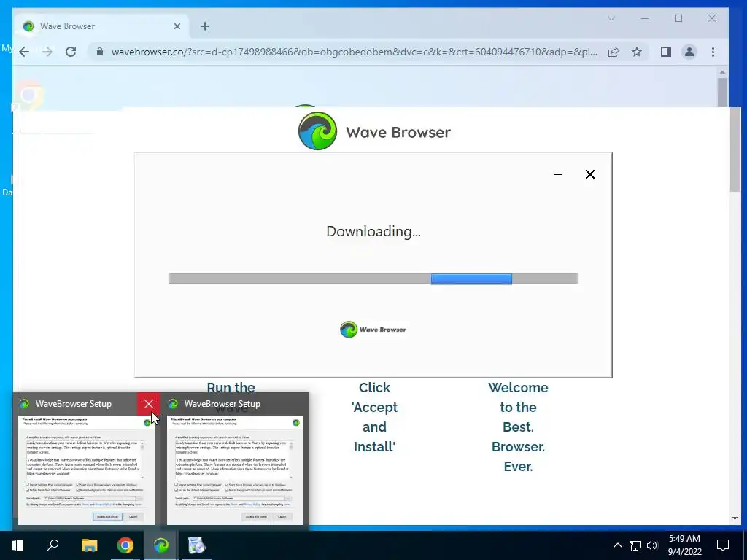Reload the wavebrowser.co page
This screenshot has height=560, width=747.
click(71, 52)
